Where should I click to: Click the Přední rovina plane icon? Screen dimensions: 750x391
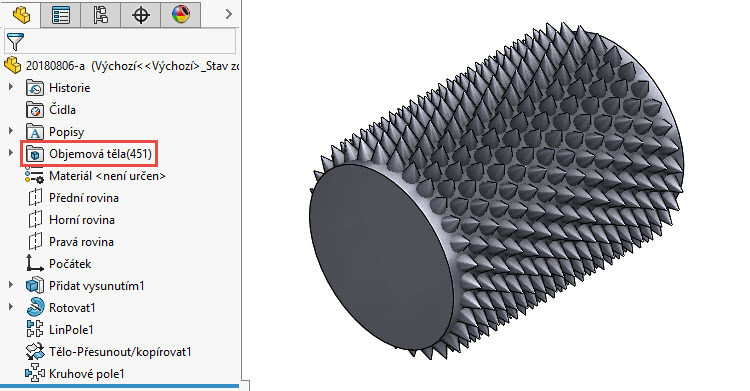[x=35, y=198]
